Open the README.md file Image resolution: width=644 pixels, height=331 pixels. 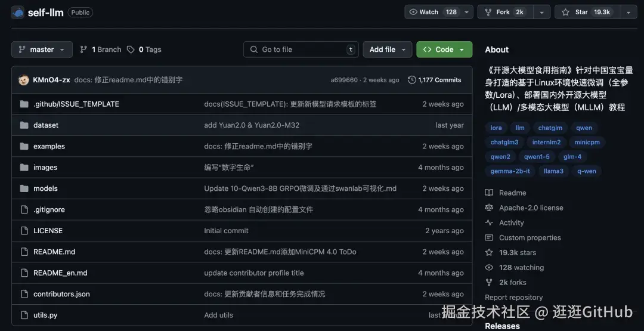pos(54,252)
